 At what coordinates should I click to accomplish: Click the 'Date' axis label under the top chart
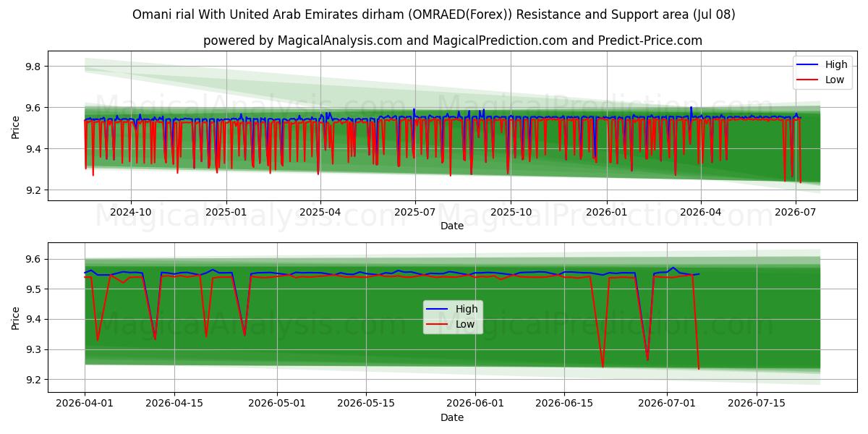(x=452, y=226)
